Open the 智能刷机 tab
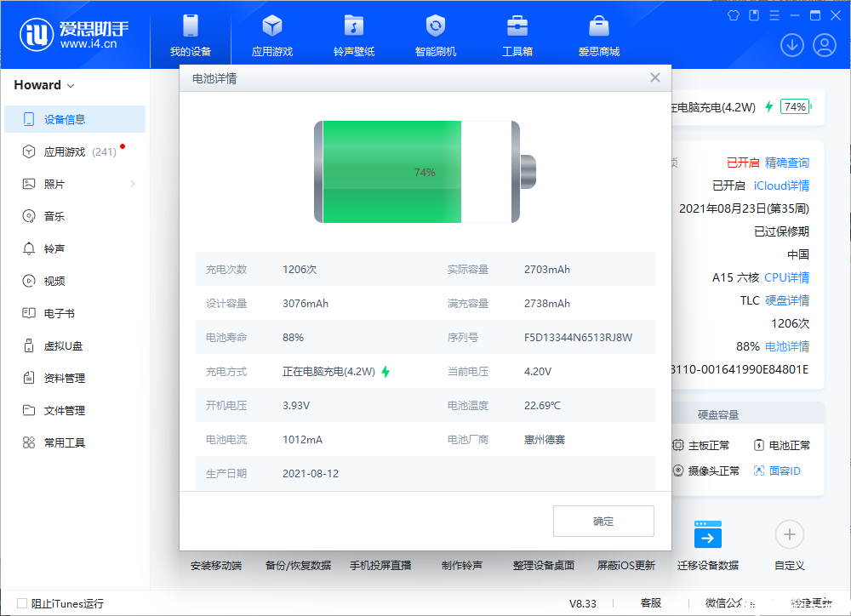The width and height of the screenshot is (851, 616). (435, 36)
